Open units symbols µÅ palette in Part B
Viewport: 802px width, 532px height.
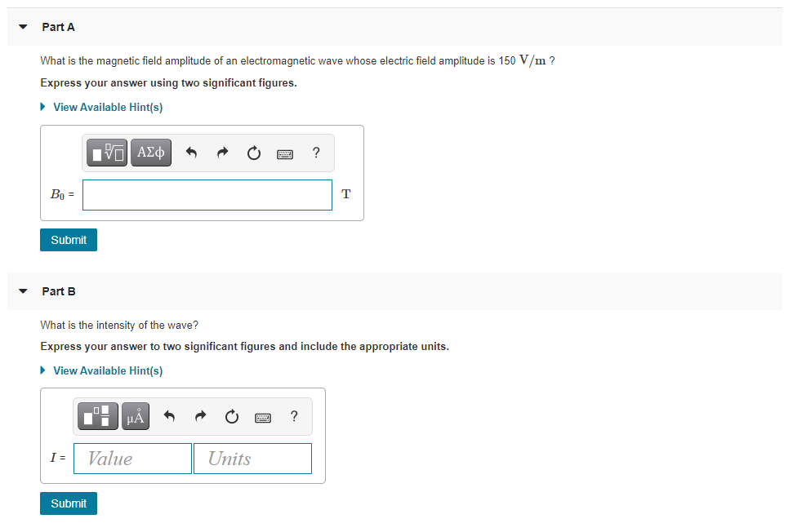pos(136,416)
